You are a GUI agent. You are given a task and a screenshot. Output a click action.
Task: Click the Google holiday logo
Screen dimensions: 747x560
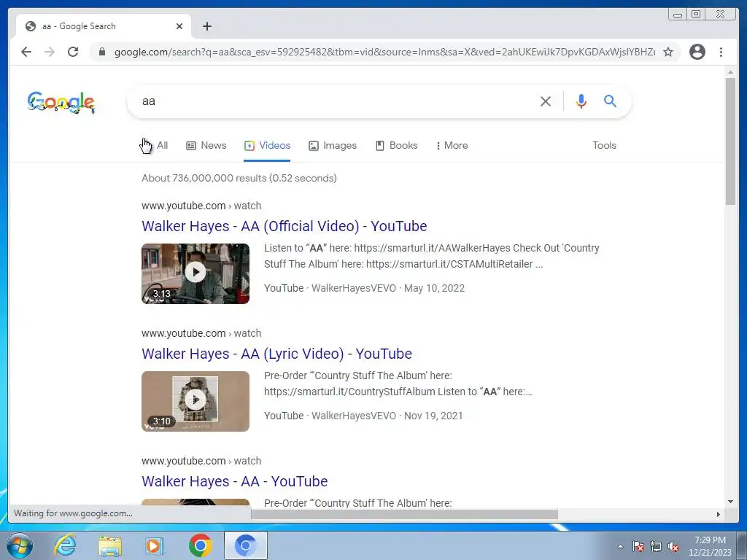(x=61, y=102)
